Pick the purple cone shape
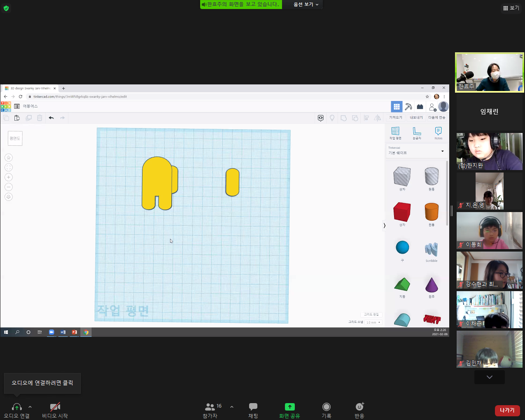The width and height of the screenshot is (525, 420). 432,285
